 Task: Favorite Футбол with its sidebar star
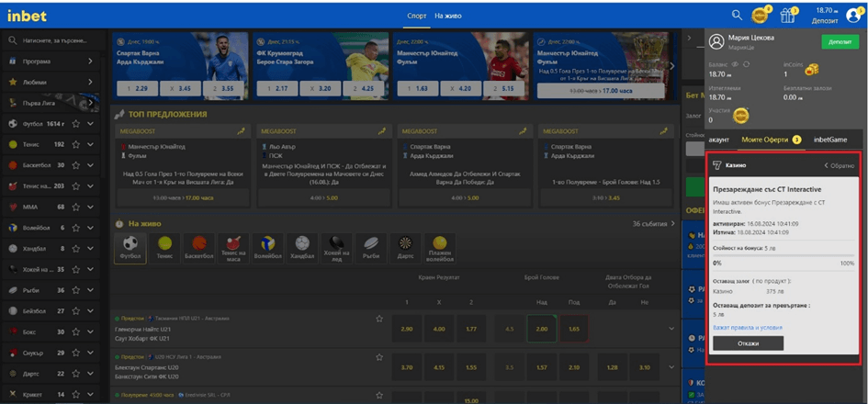point(76,123)
